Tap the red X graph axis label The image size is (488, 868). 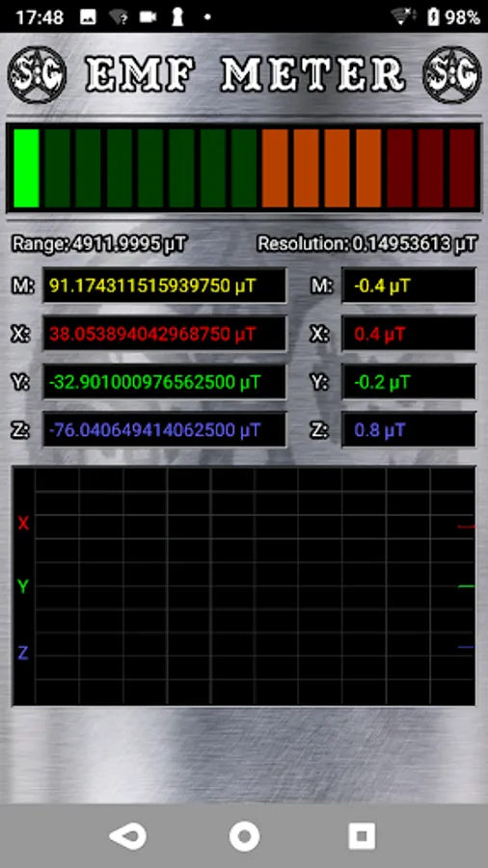[x=23, y=523]
